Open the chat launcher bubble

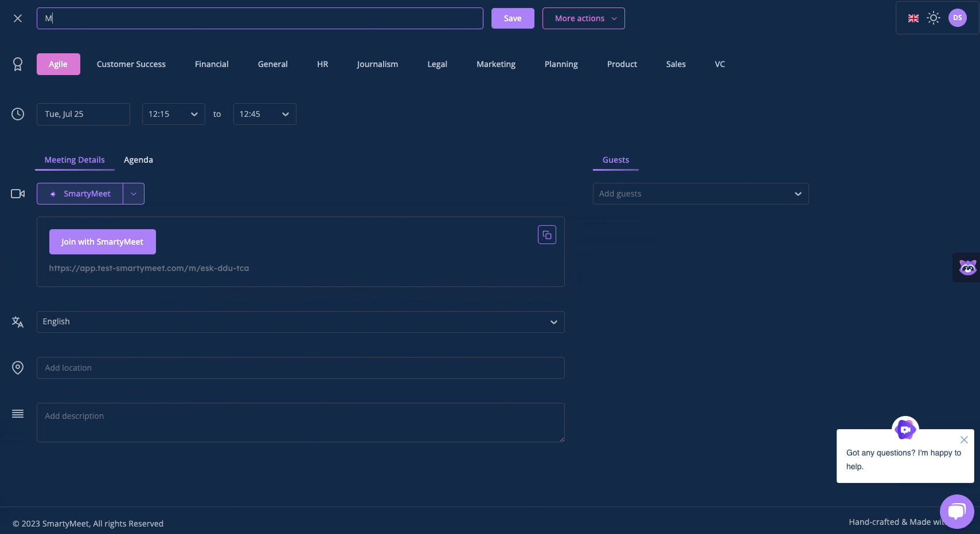[x=956, y=511]
